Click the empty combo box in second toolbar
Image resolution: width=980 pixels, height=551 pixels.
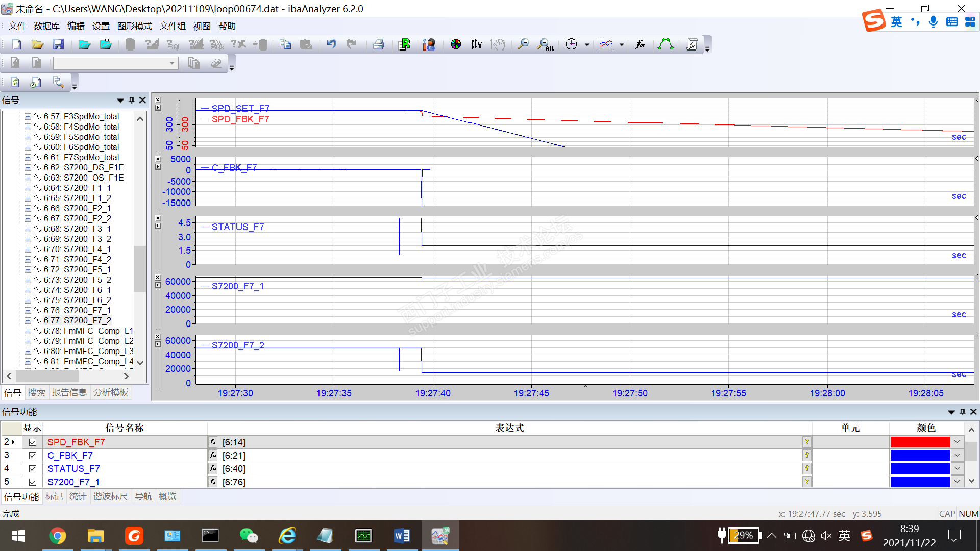click(x=115, y=63)
